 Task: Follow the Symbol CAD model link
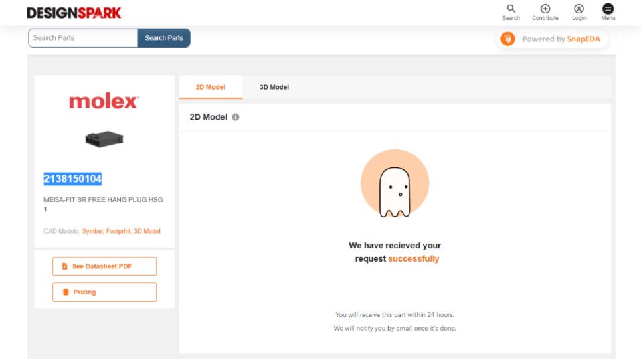[x=92, y=231]
